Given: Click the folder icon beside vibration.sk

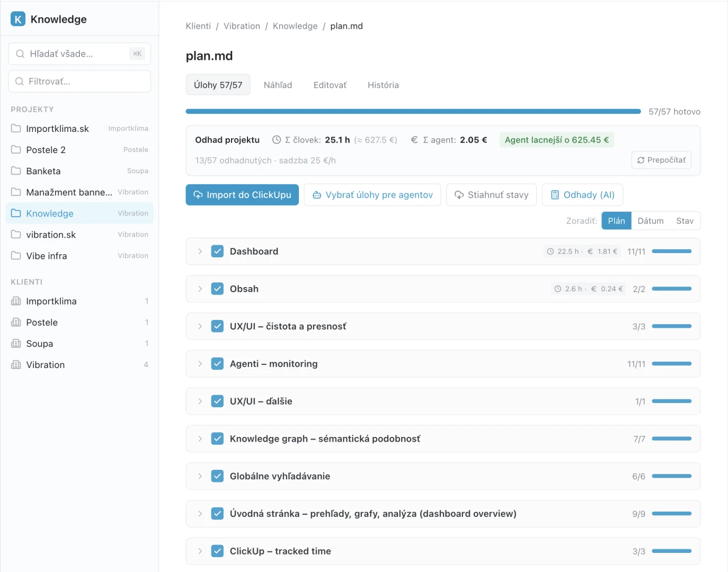Looking at the screenshot, I should coord(16,234).
